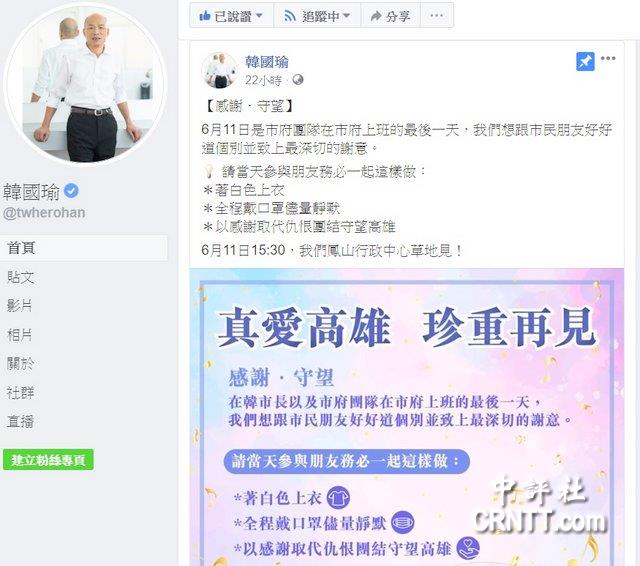Click the share arrow icon
Viewport: 640px width, 566px height.
point(376,16)
